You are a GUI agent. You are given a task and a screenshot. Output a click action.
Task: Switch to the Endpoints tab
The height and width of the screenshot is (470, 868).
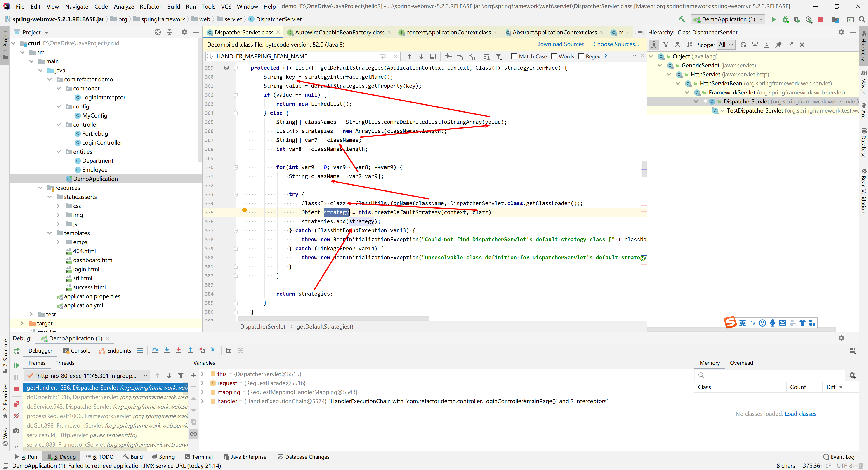(119, 350)
